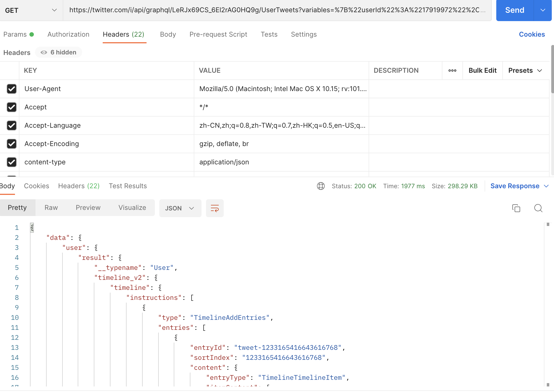The height and width of the screenshot is (392, 554).
Task: Click the network globe icon
Action: click(x=321, y=186)
